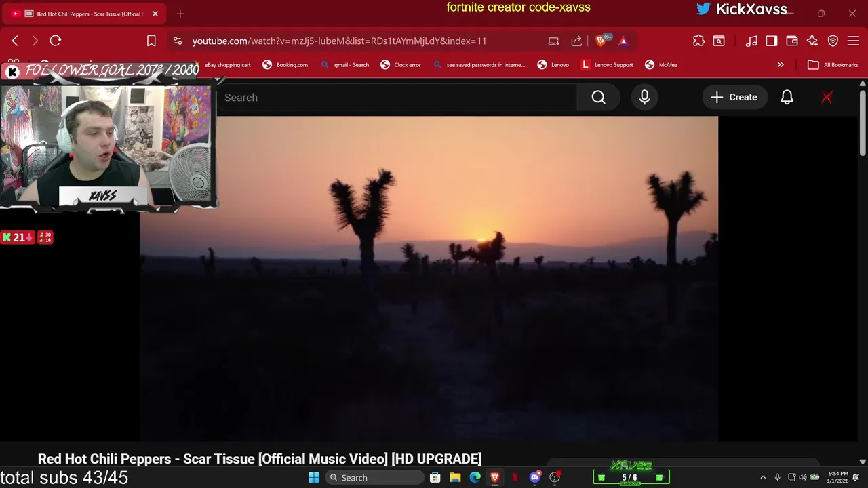
Task: Open the Brave Shields lion icon
Action: [x=601, y=41]
